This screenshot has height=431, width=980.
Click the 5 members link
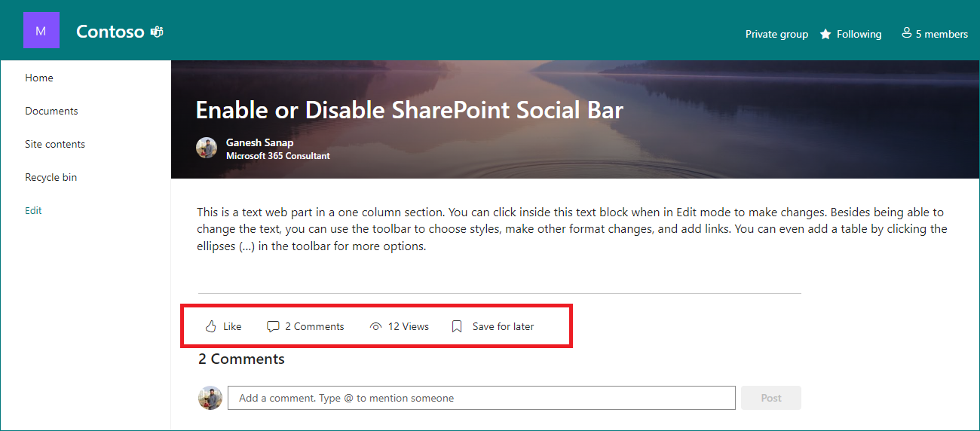(942, 34)
